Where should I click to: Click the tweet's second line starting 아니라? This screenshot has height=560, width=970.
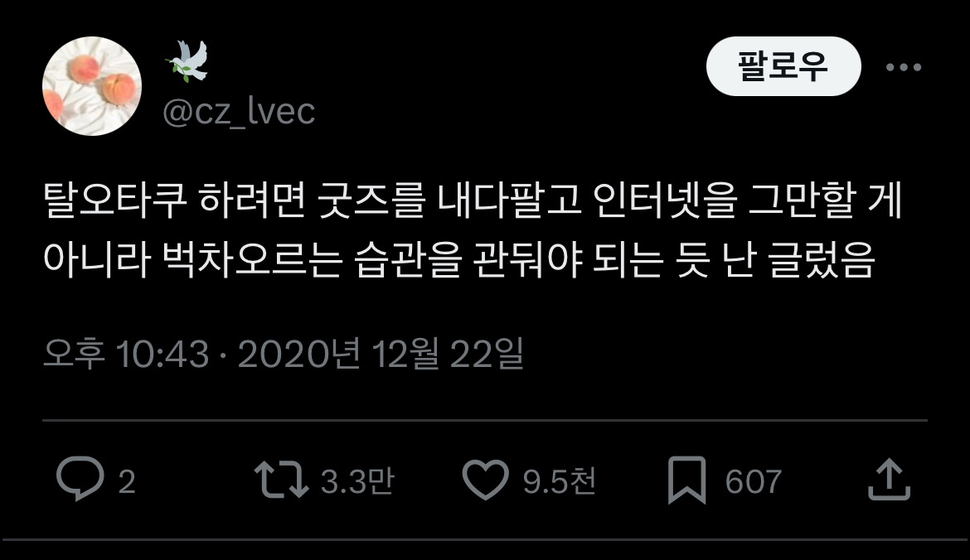point(459,259)
